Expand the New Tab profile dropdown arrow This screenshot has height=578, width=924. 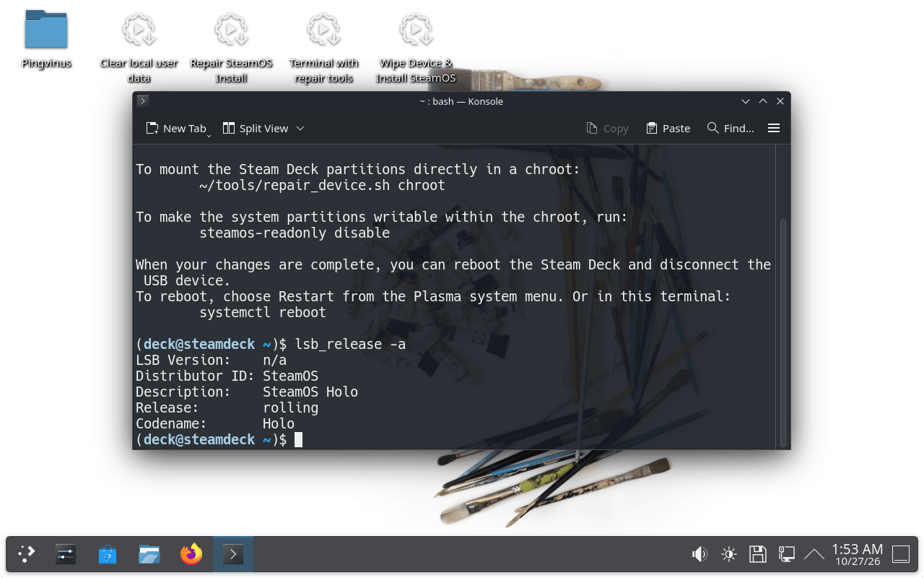pyautogui.click(x=209, y=134)
